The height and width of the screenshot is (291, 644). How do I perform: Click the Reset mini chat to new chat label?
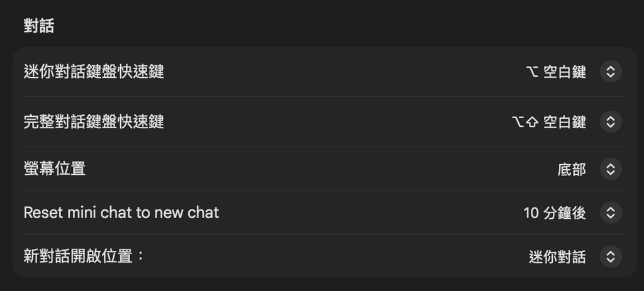tap(121, 212)
